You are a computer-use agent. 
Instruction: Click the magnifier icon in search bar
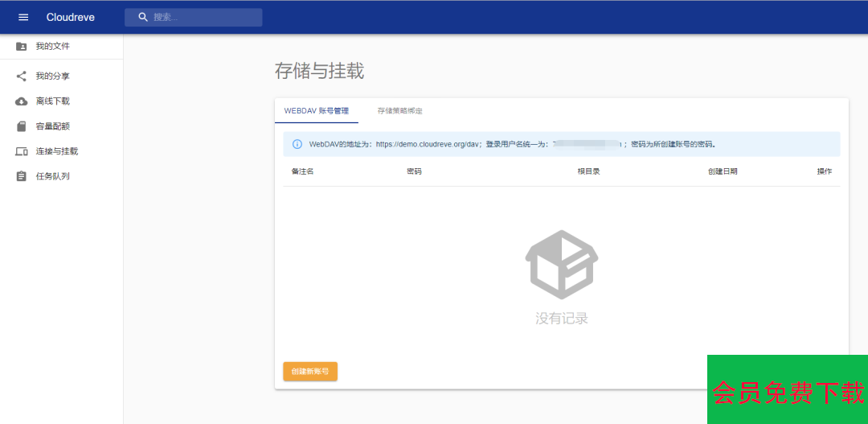click(x=143, y=17)
